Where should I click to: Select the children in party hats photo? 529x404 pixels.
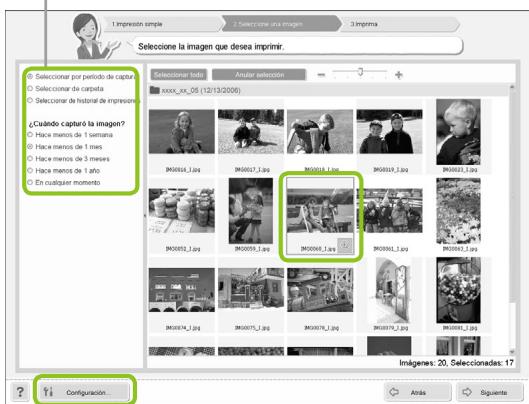coord(390,211)
